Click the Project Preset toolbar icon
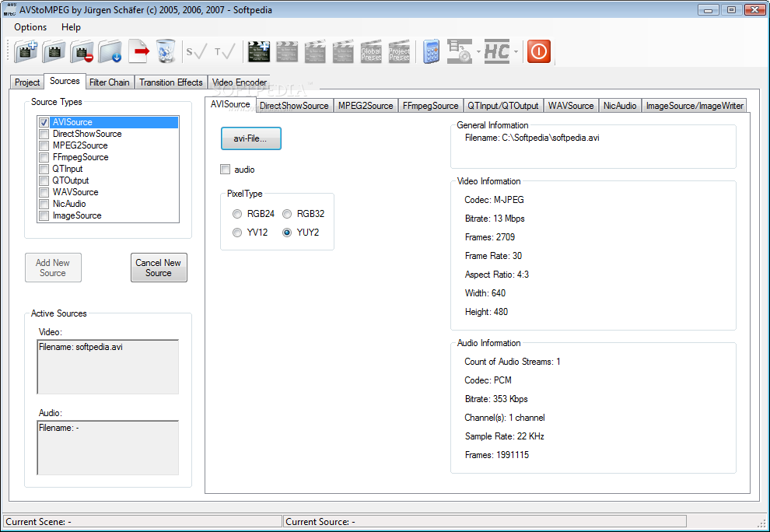 [x=399, y=51]
